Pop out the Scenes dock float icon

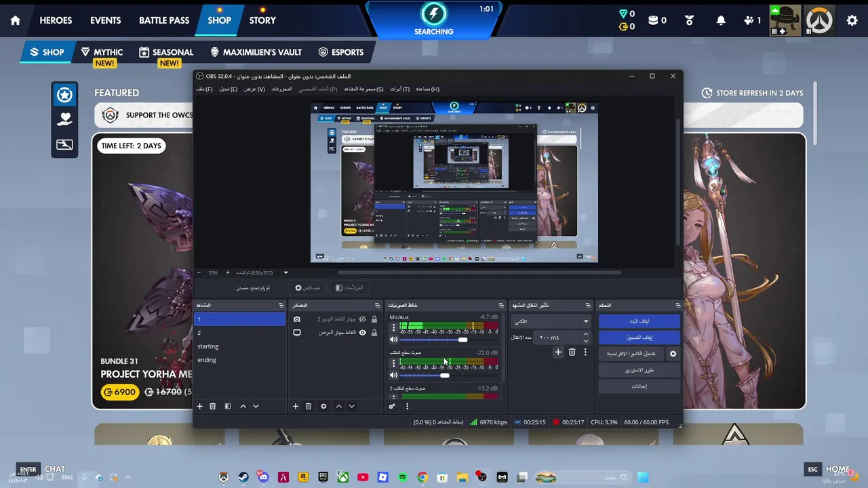pyautogui.click(x=282, y=306)
